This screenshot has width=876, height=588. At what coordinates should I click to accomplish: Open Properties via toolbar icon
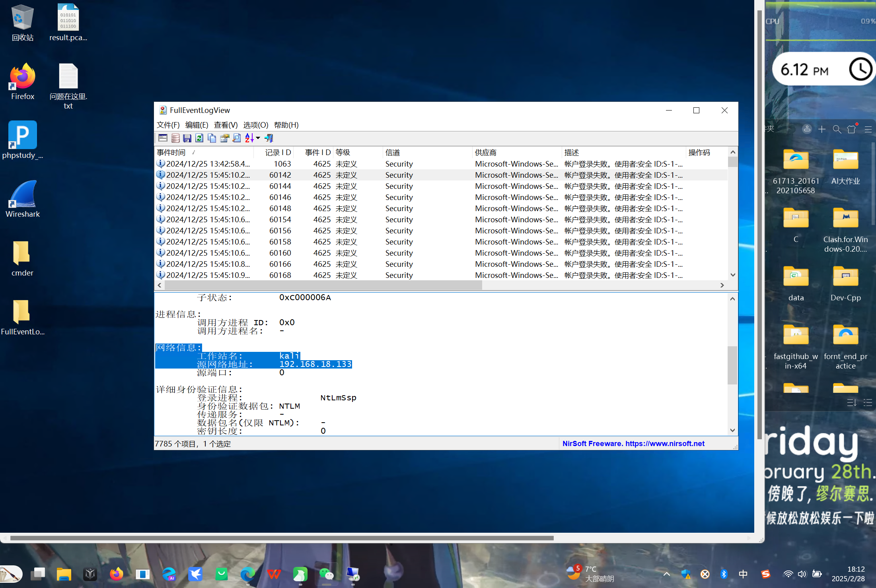pyautogui.click(x=224, y=138)
